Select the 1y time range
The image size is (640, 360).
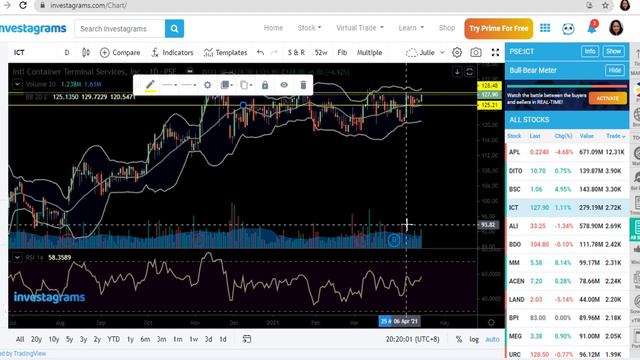click(x=130, y=339)
